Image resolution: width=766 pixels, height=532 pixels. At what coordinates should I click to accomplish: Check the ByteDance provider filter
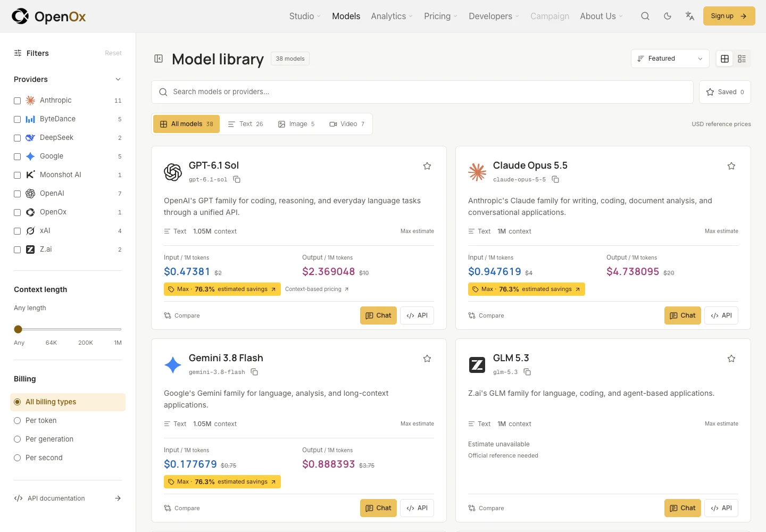[x=17, y=119]
